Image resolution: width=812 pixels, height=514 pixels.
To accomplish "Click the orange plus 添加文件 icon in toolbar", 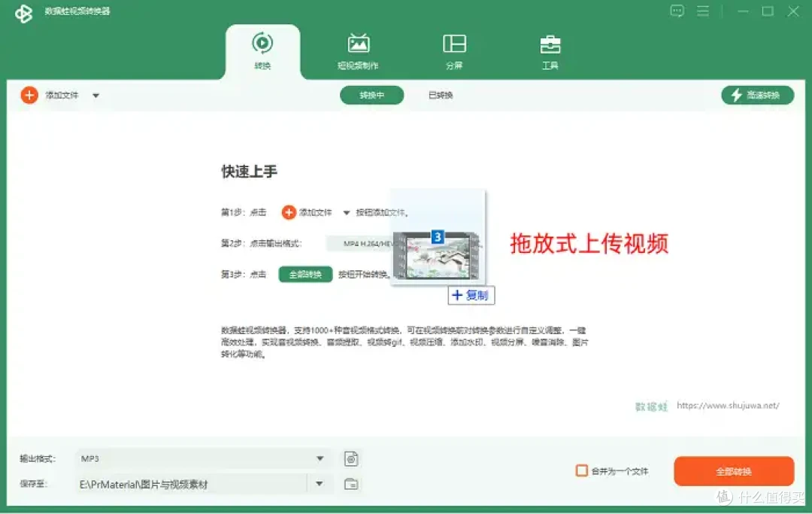I will (x=29, y=96).
